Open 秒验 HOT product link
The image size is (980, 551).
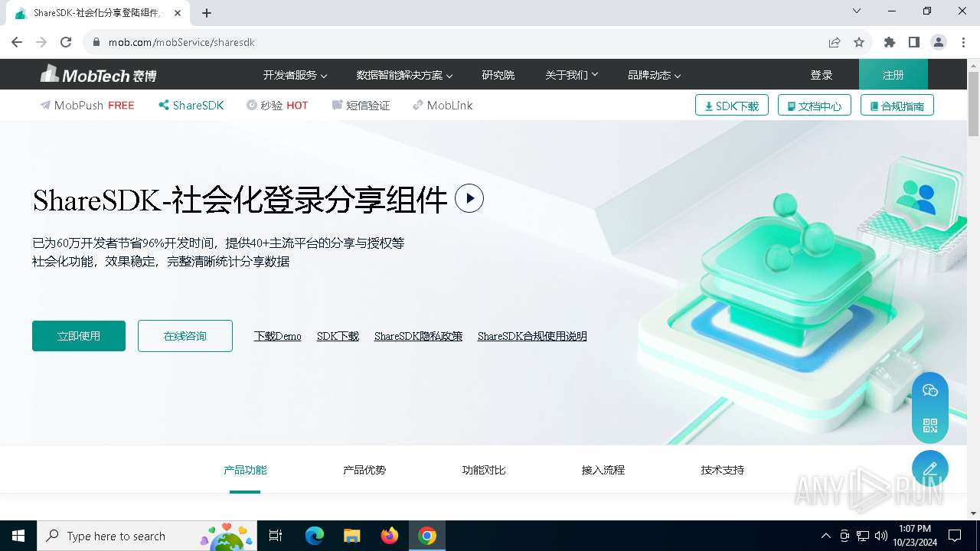coord(277,106)
